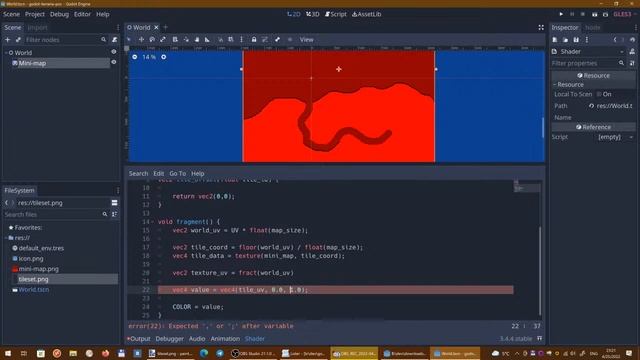
Task: Open the Animation bottom panel
Action: 225,339
